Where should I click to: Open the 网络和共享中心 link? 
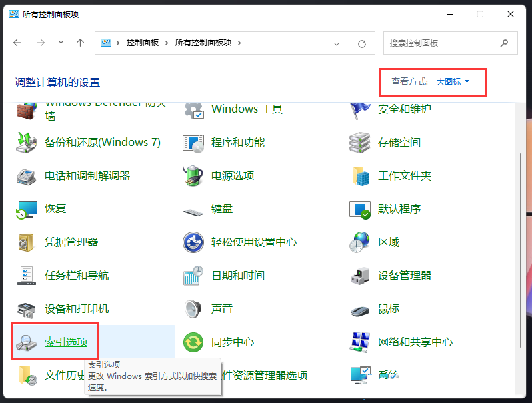pos(415,342)
